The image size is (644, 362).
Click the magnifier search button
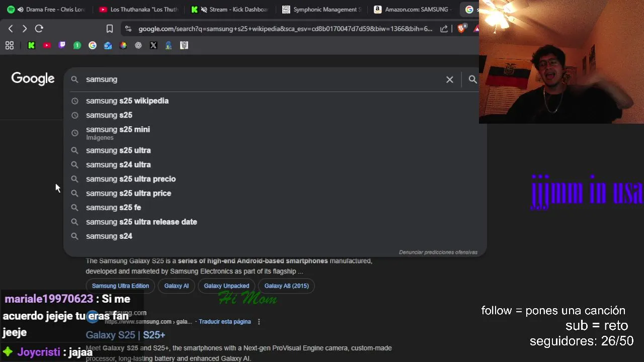pyautogui.click(x=472, y=79)
